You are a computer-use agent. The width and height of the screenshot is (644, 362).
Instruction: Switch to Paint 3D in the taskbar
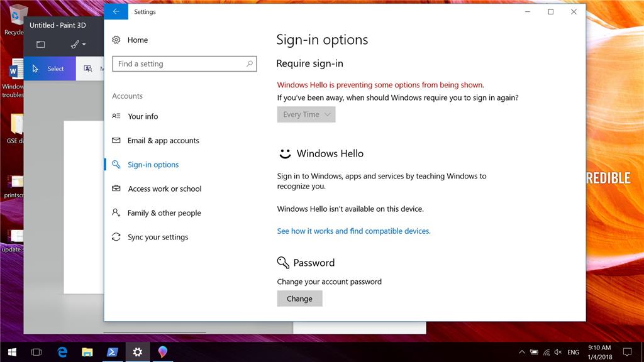pyautogui.click(x=163, y=352)
